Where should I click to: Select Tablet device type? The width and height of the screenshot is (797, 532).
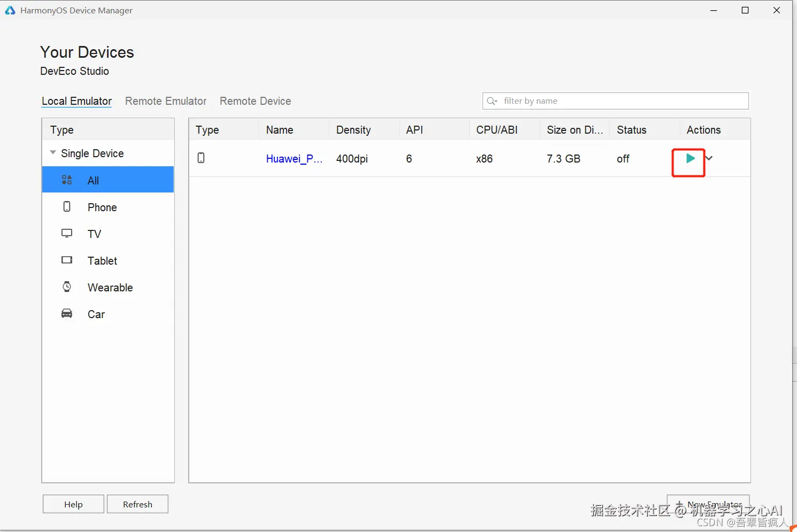click(x=108, y=260)
